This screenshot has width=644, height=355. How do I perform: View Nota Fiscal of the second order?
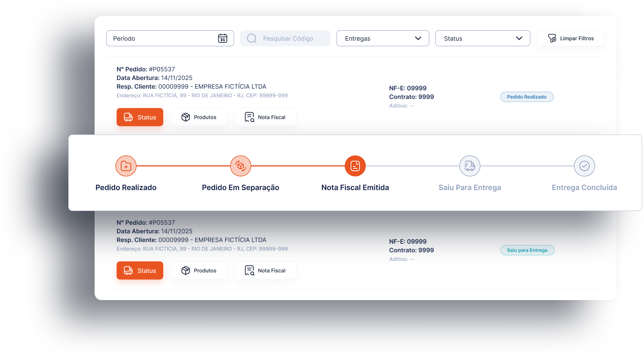tap(265, 271)
